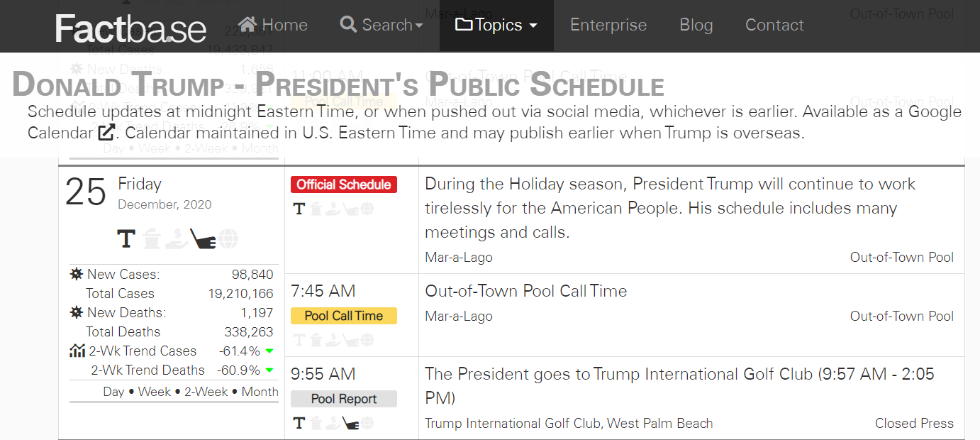Click the virus icon beside New Deaths
980x440 pixels.
[77, 313]
